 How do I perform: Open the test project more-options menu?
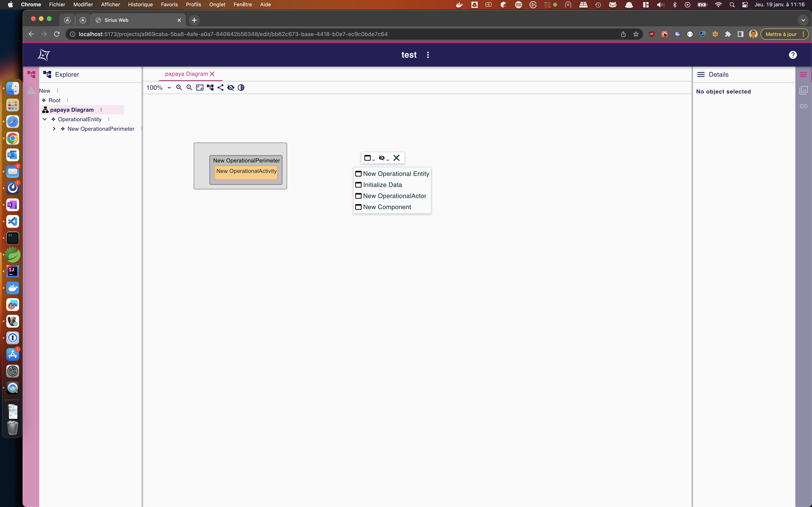[428, 55]
